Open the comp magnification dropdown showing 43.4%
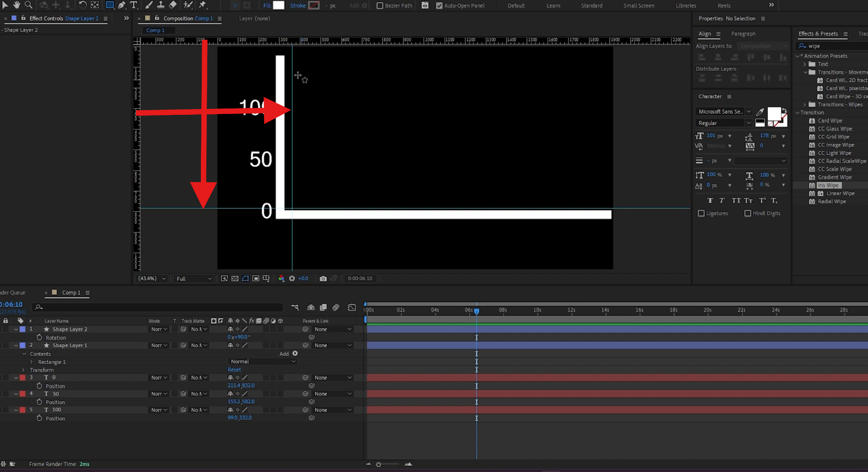The width and height of the screenshot is (868, 472). [x=151, y=278]
